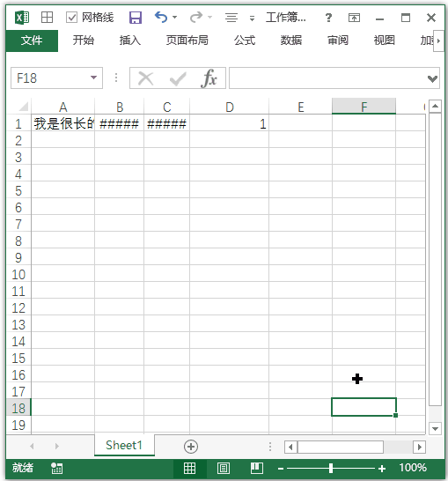The image size is (448, 481).
Task: Click the redo arrow icon
Action: 196,18
